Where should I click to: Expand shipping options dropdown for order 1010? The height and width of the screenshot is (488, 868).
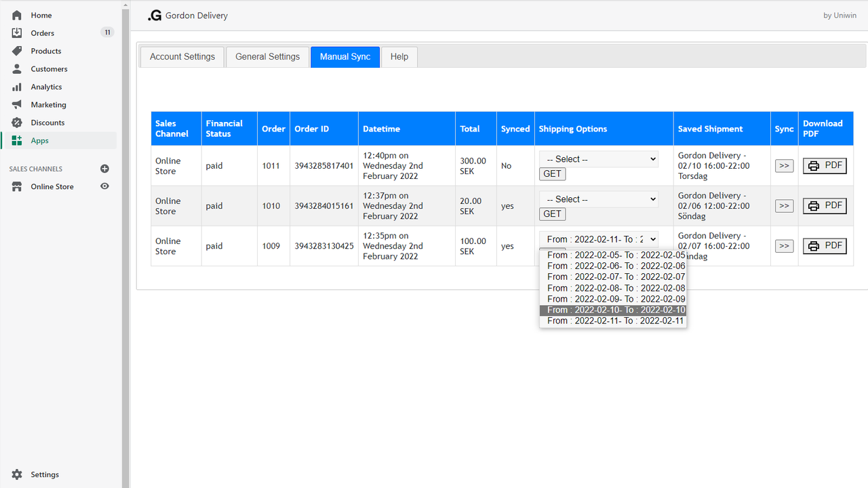(x=599, y=199)
